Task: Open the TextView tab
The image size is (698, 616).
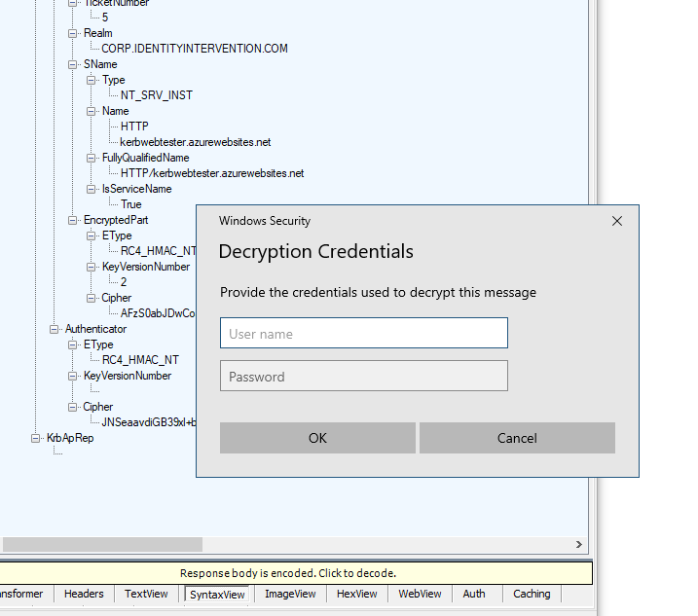Action: pos(146,594)
